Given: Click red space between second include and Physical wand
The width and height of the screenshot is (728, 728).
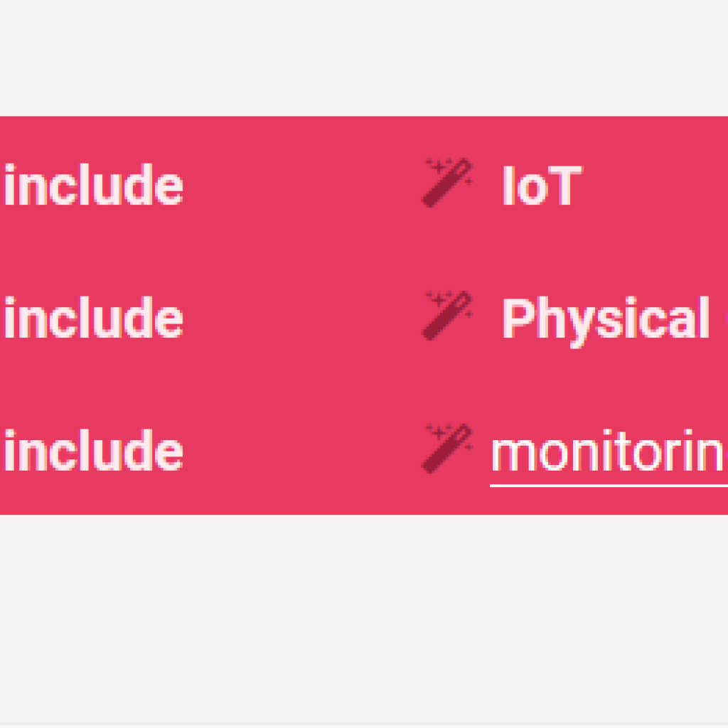Looking at the screenshot, I should click(x=301, y=316).
